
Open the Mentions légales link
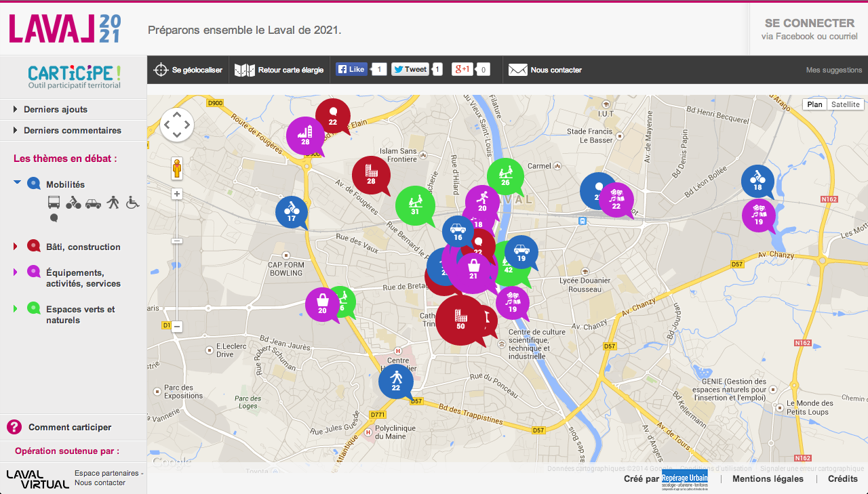pos(768,478)
